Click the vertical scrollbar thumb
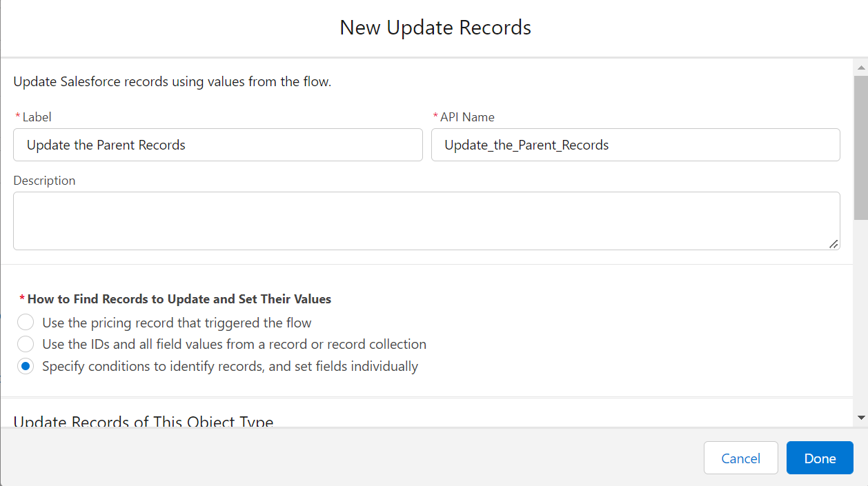 click(860, 147)
